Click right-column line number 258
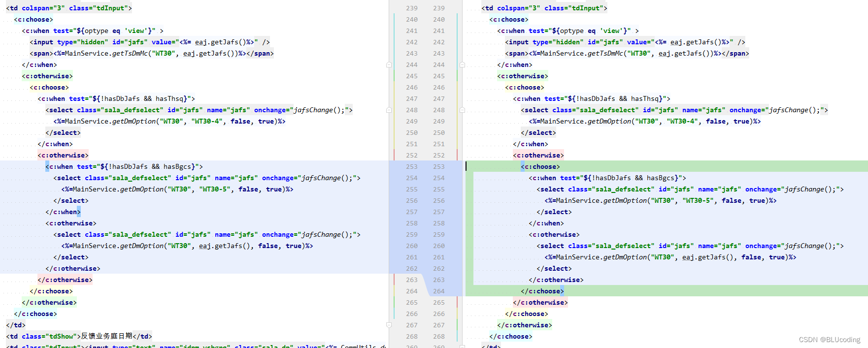The width and height of the screenshot is (868, 348). (x=439, y=223)
